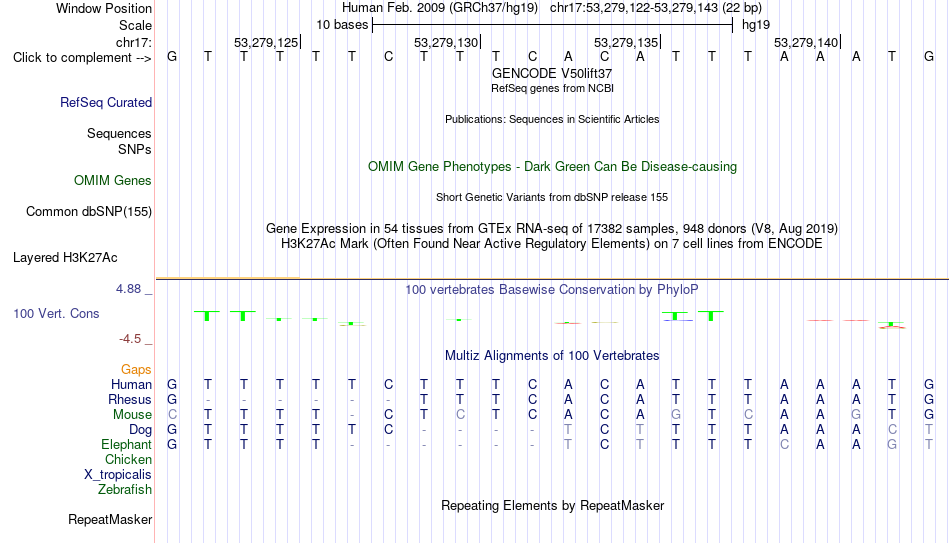Select the Click to complement arrow label

(82, 58)
